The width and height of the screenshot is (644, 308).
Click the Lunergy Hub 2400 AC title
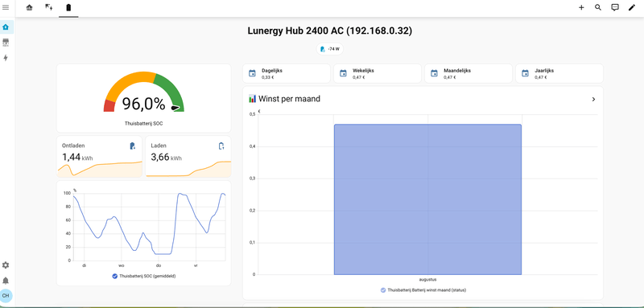click(x=330, y=31)
